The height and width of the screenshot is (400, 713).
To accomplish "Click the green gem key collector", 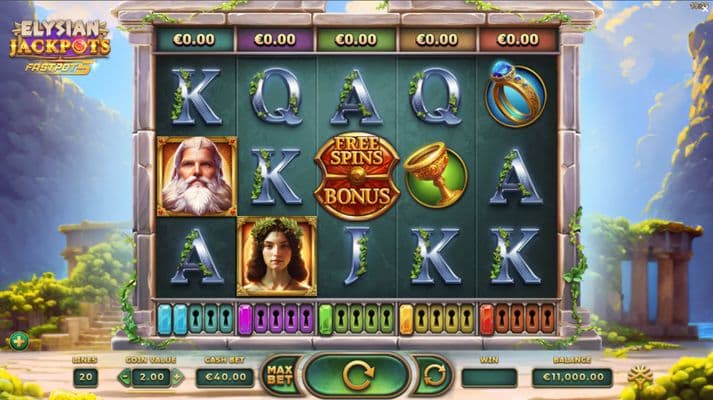I will [356, 320].
